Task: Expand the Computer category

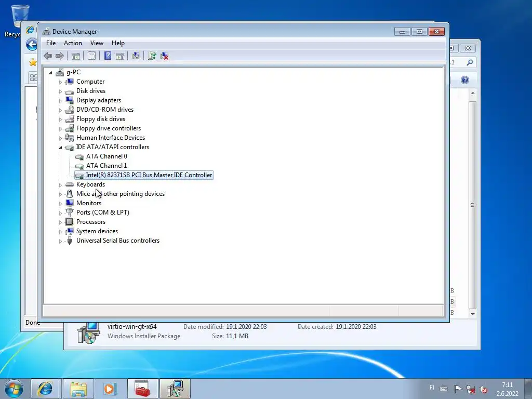Action: pyautogui.click(x=60, y=82)
